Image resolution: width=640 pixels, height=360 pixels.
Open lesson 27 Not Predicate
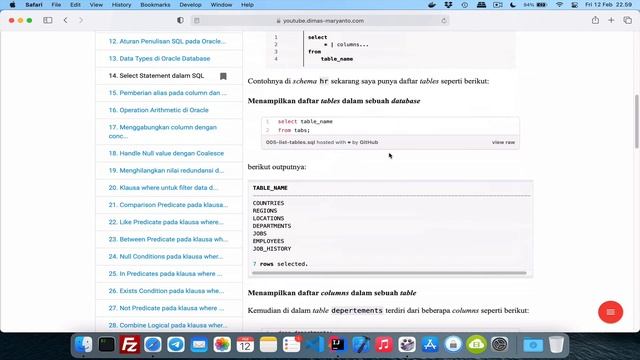(167, 308)
